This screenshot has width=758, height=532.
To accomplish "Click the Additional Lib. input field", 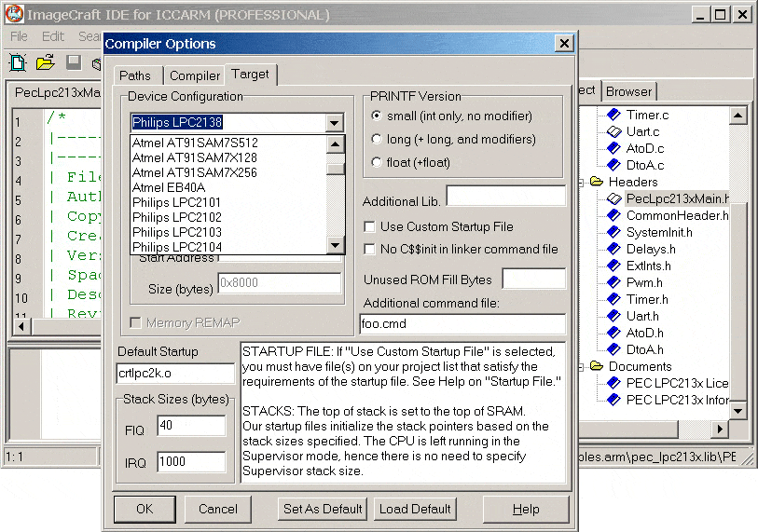I will click(x=505, y=197).
